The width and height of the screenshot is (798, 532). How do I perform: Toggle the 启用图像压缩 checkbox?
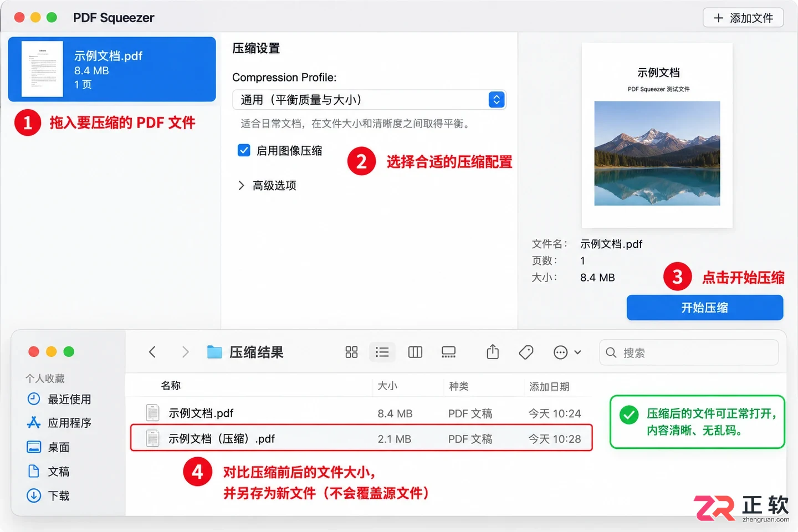pyautogui.click(x=244, y=150)
